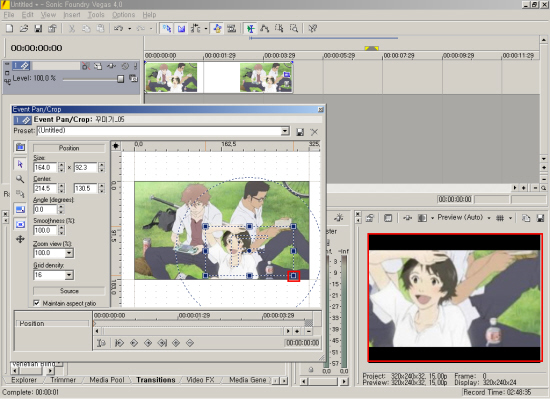
Task: Toggle Lock Aspect Ratio in Pan/Crop sidebar
Action: click(20, 209)
